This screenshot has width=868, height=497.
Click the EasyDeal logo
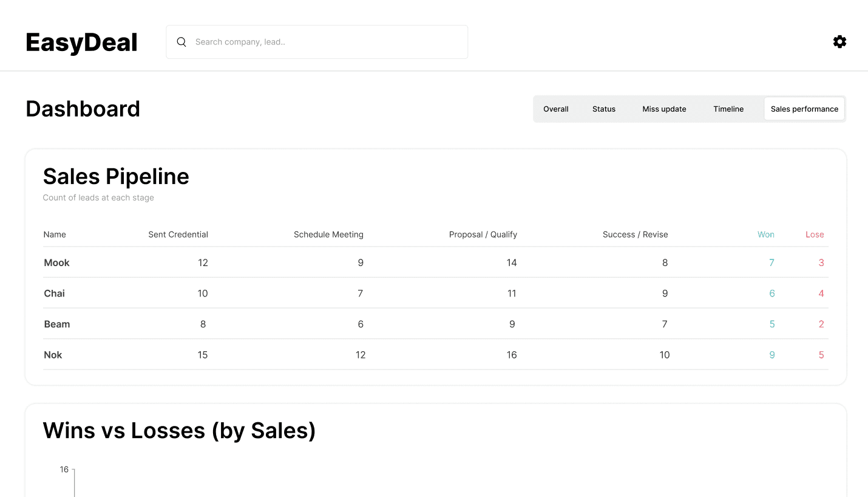(x=82, y=43)
